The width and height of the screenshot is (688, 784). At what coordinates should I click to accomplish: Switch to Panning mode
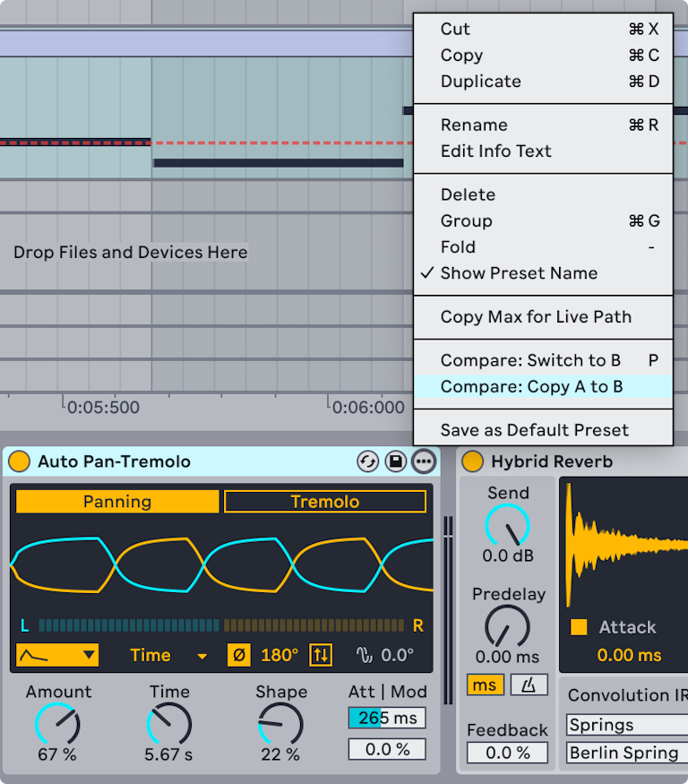117,502
